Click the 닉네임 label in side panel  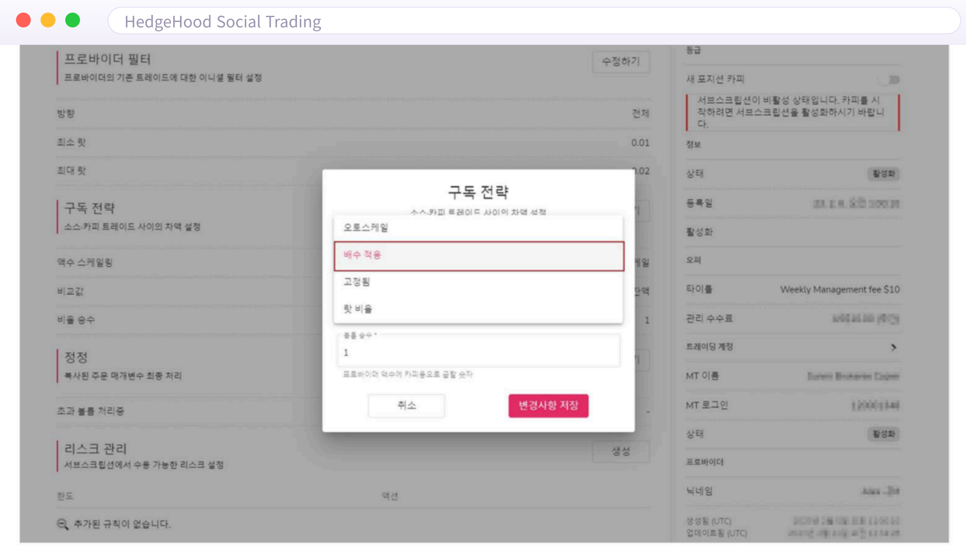pyautogui.click(x=699, y=491)
